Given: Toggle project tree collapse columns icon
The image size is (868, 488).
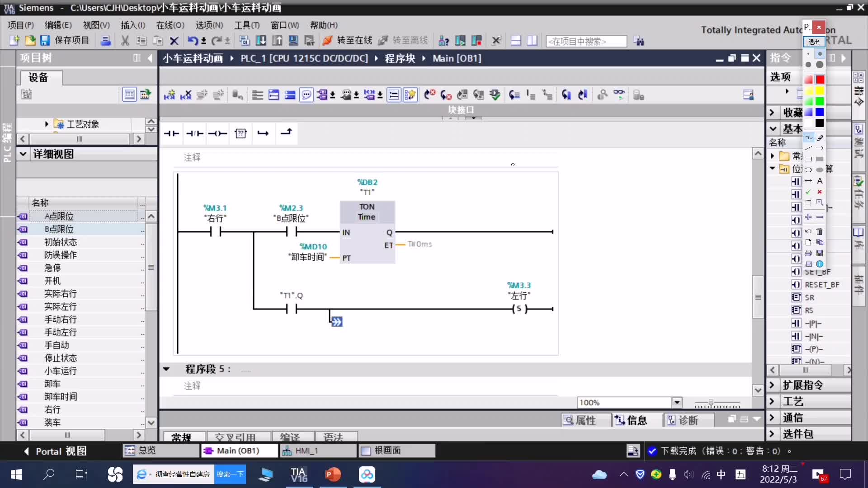Looking at the screenshot, I should [x=137, y=58].
